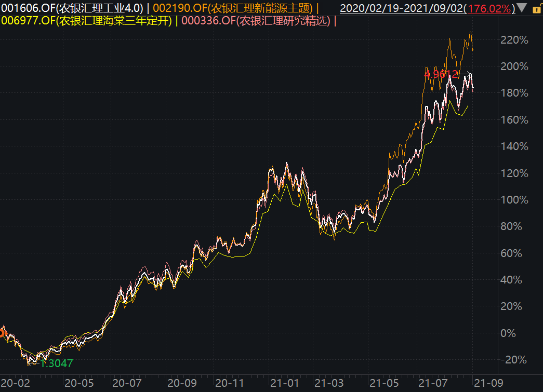Select the 002190.OF 农银汇理新能源主题 legend label
The height and width of the screenshot is (392, 543).
[x=233, y=8]
